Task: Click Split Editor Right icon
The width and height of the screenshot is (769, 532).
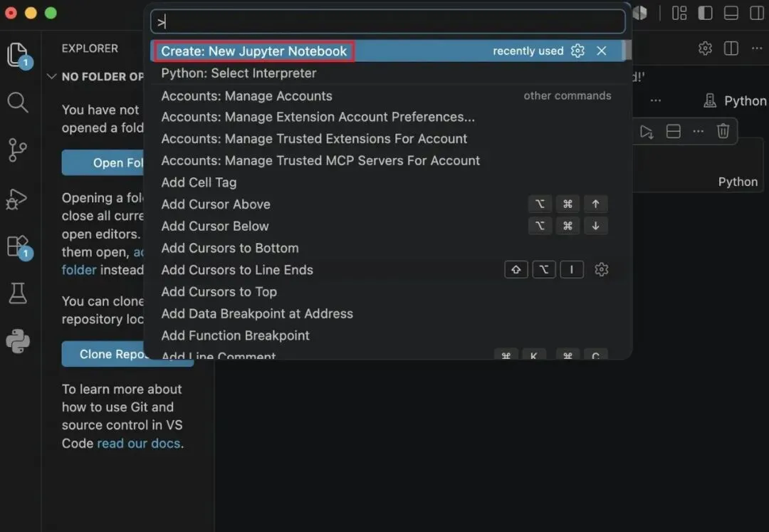Action: pos(731,48)
